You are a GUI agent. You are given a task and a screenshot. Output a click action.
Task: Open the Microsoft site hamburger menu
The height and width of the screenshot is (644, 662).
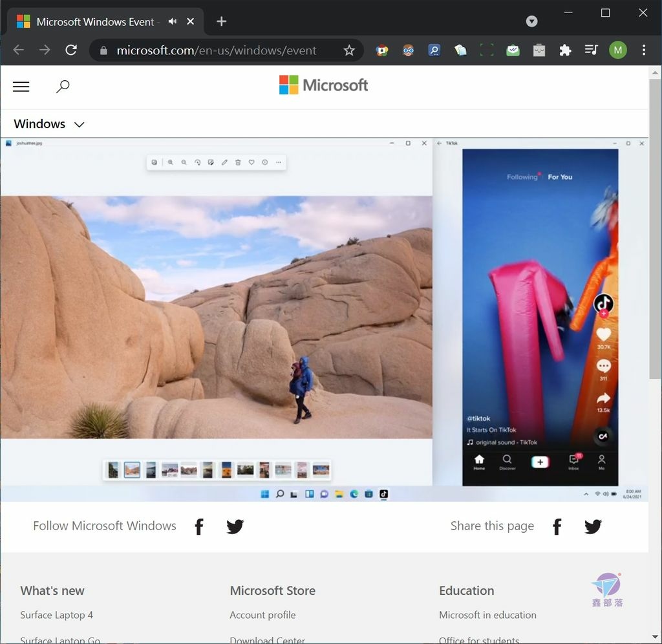coord(21,87)
